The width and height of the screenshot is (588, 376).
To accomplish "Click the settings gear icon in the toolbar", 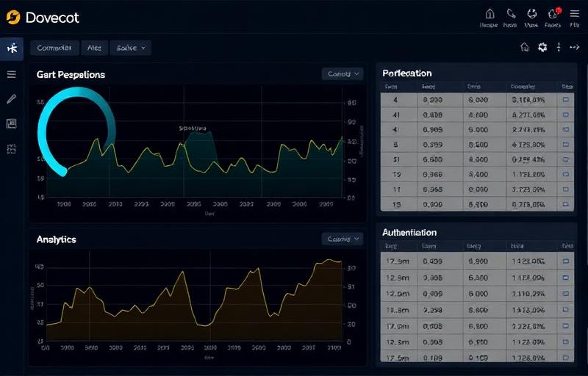I will [x=542, y=47].
